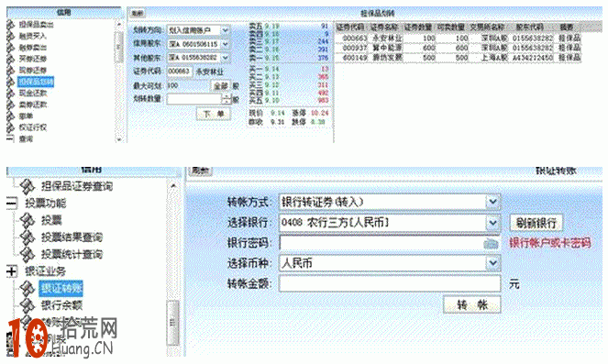Click 转帐金额 amount field
Screen dimensions: 608x364
point(390,283)
